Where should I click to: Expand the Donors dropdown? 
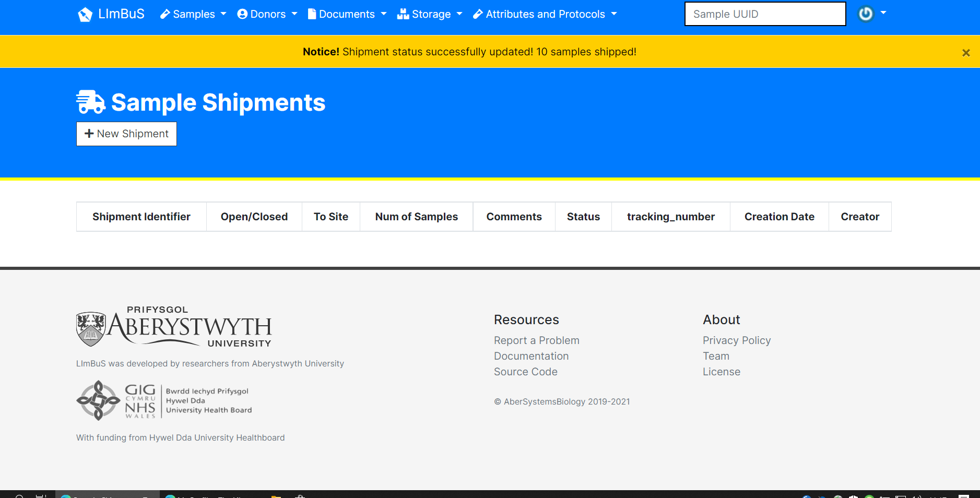pos(268,14)
